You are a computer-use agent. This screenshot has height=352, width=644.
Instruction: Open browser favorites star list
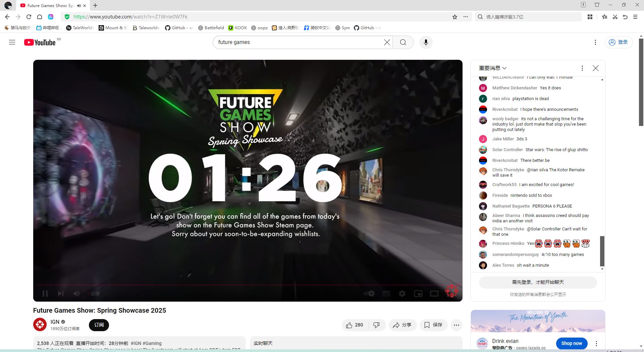(x=604, y=17)
